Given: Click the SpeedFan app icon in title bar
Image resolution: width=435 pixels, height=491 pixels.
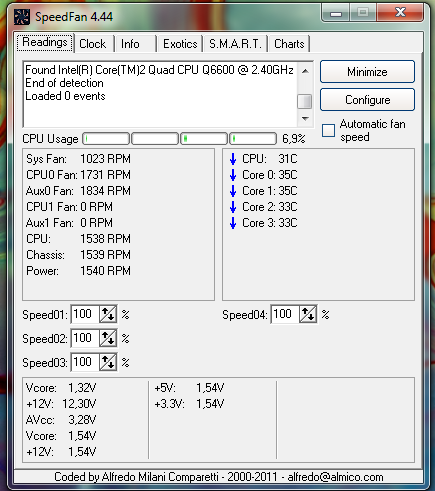Looking at the screenshot, I should click(x=22, y=17).
